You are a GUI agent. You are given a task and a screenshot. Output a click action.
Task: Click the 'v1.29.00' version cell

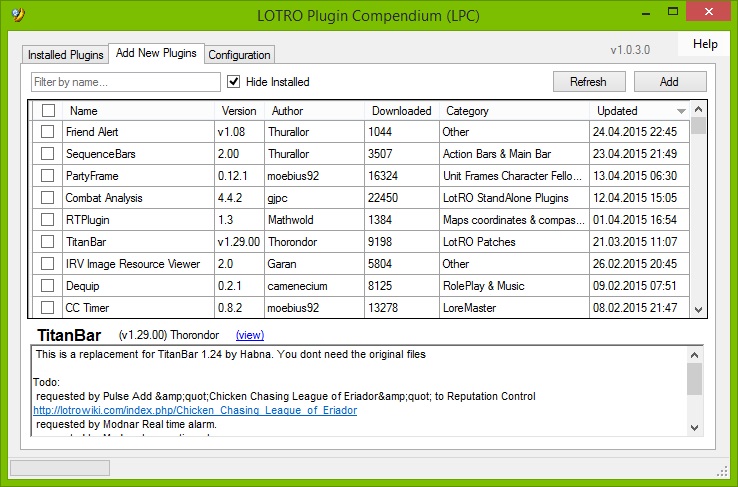(239, 242)
